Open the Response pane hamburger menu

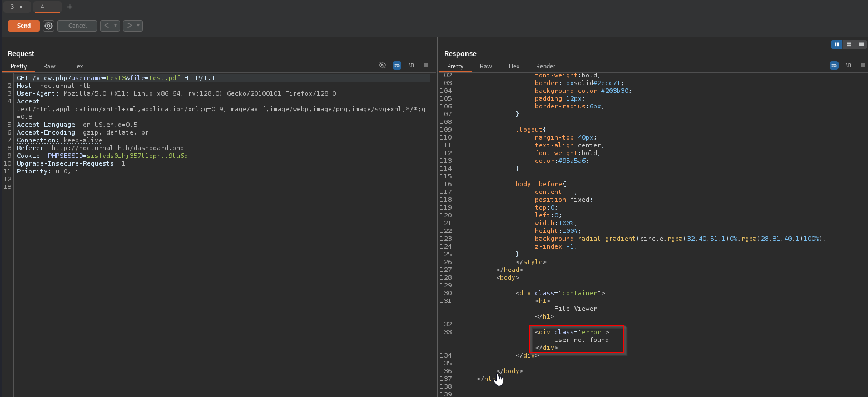coord(862,65)
